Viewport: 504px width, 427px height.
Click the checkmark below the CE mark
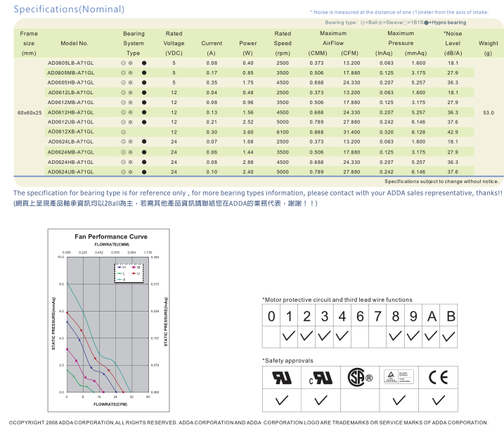pos(439,400)
